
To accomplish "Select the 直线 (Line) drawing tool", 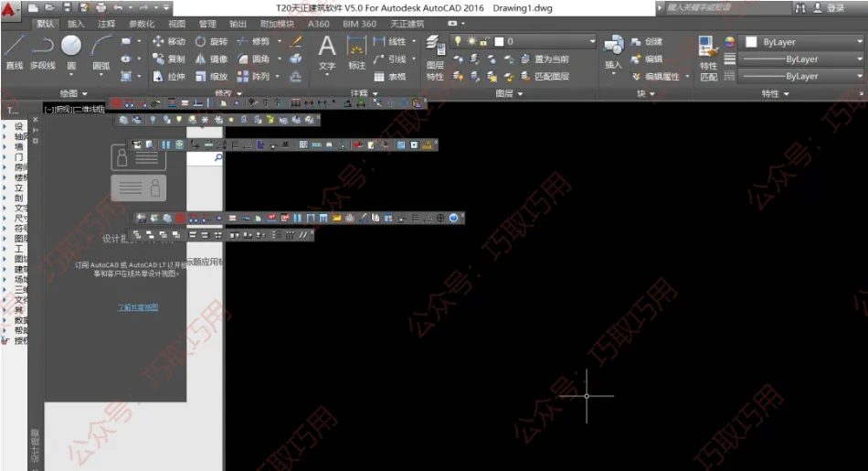I will click(15, 53).
